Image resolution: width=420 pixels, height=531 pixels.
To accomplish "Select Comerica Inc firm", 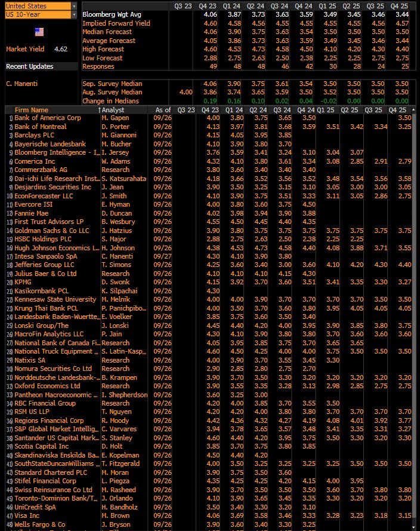I will click(35, 161).
